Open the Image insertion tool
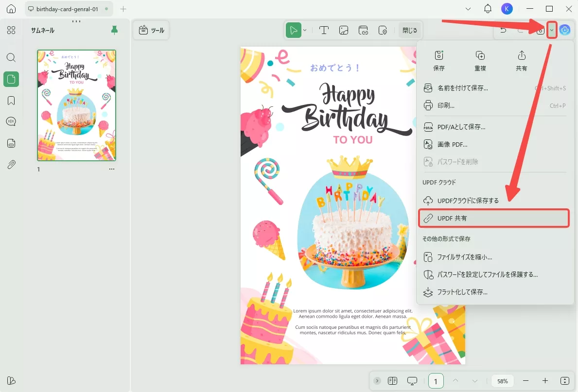Image resolution: width=578 pixels, height=392 pixels. [x=344, y=30]
